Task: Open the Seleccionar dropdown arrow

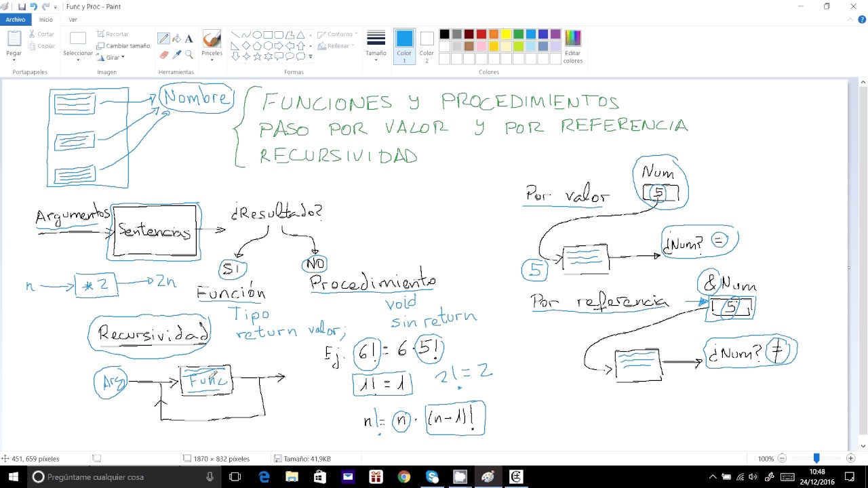Action: point(78,60)
